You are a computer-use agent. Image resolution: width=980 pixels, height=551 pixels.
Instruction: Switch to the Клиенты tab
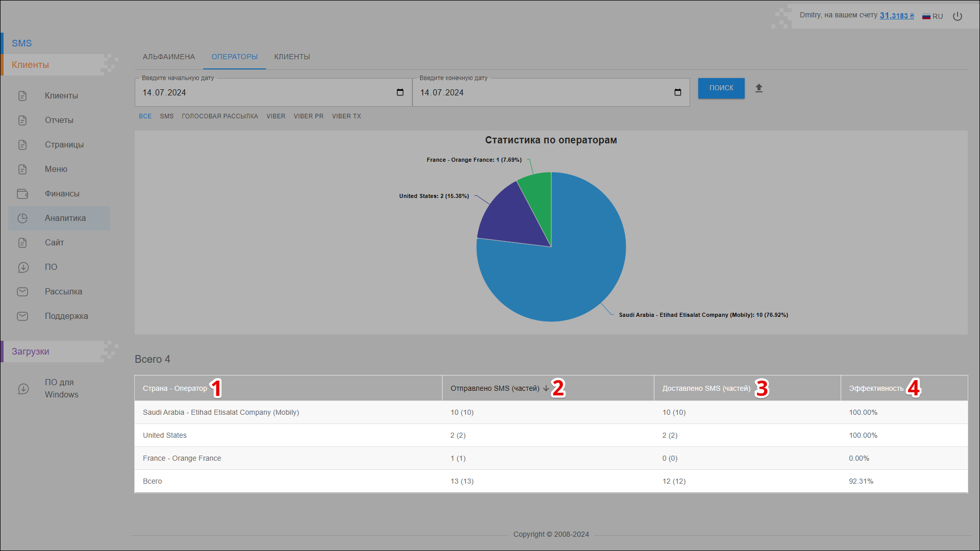[x=292, y=57]
